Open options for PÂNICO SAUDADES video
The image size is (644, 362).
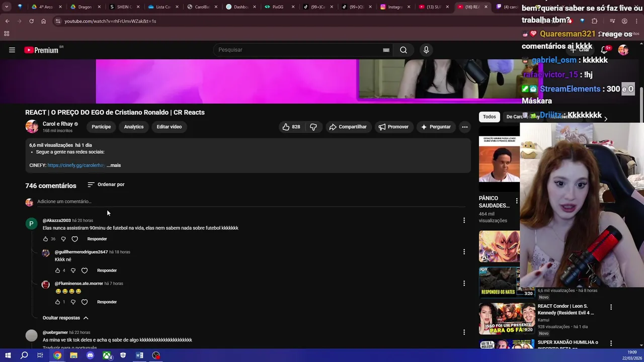pos(516,201)
